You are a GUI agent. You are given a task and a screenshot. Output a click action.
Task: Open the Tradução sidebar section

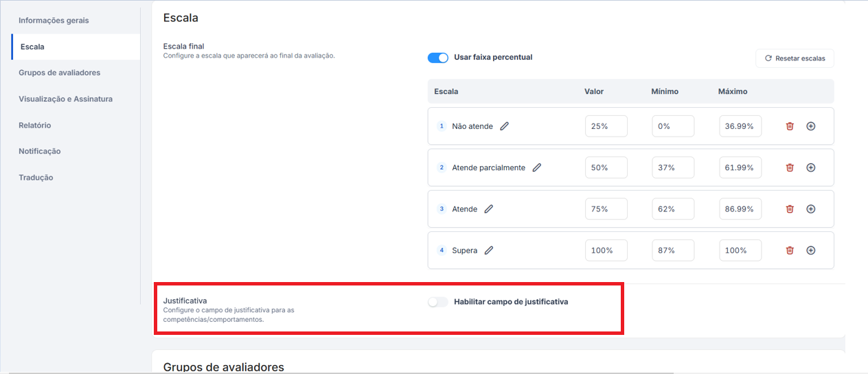coord(36,178)
